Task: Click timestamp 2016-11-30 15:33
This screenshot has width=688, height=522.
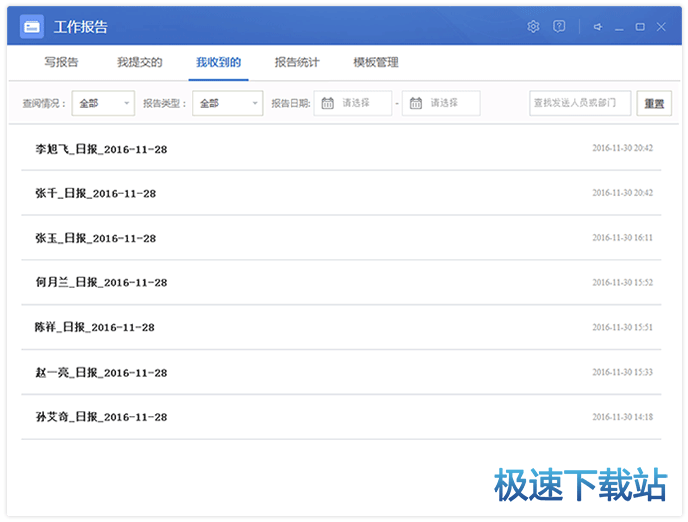Action: pyautogui.click(x=622, y=372)
